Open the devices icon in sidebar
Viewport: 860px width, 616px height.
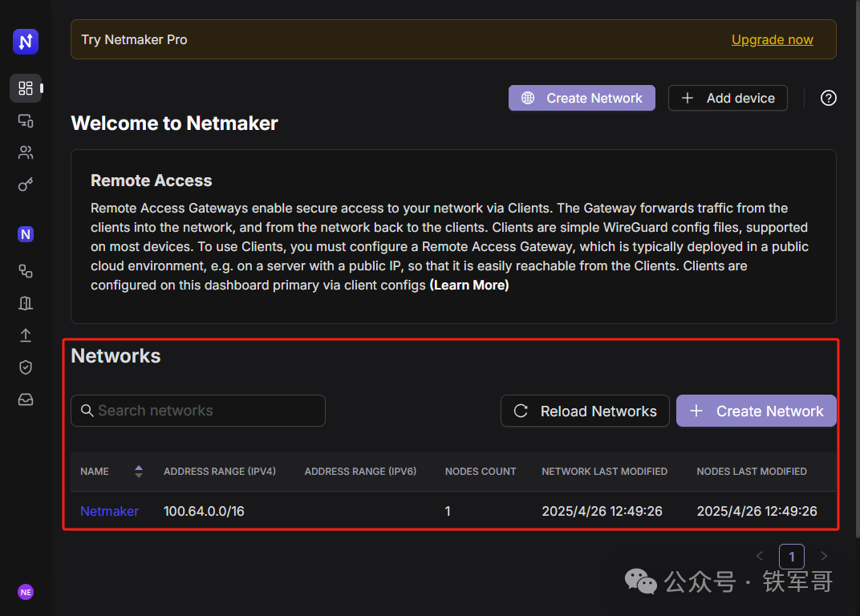26,120
